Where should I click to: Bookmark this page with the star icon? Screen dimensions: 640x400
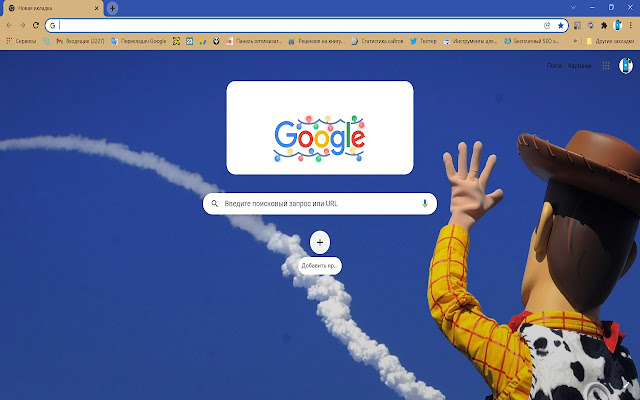[560, 25]
